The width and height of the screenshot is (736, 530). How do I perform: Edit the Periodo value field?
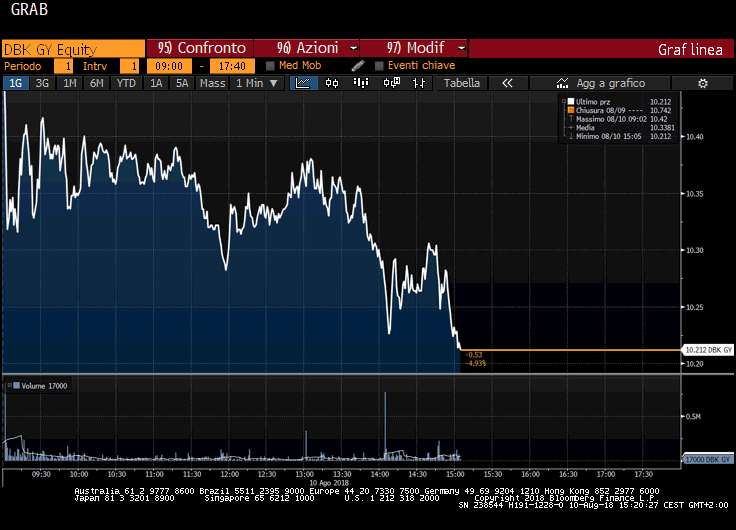pyautogui.click(x=63, y=66)
